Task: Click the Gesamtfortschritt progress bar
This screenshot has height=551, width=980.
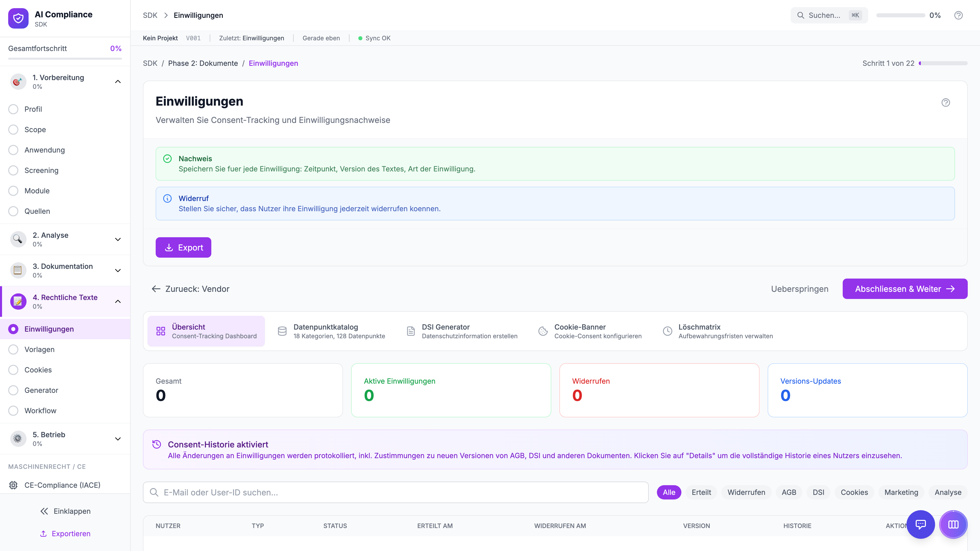Action: [65, 59]
